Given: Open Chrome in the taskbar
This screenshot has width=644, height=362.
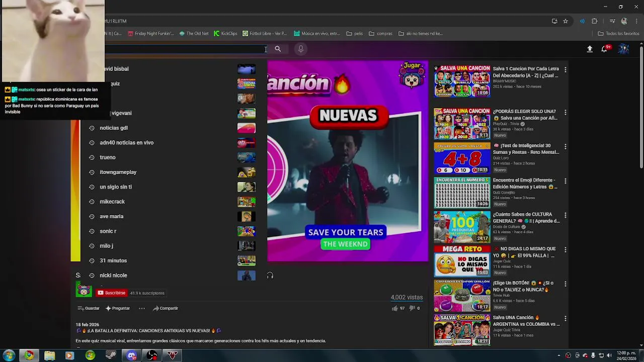Looking at the screenshot, I should coord(29,355).
